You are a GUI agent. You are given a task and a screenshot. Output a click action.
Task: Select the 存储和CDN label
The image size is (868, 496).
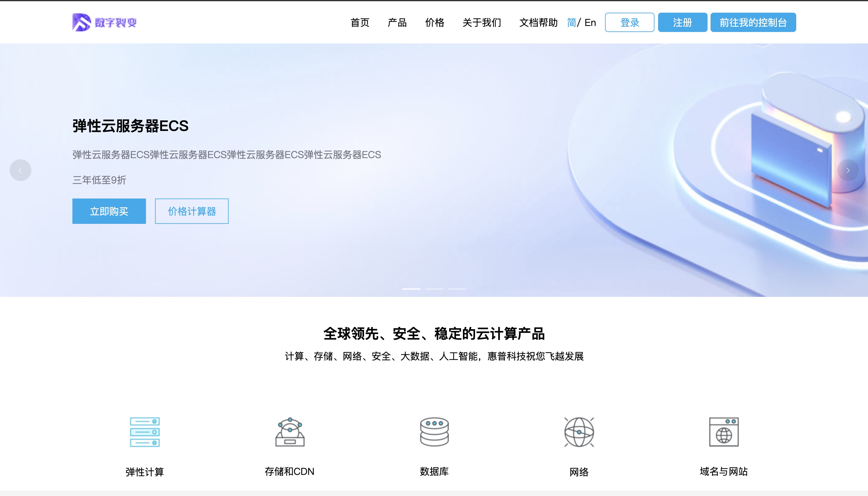coord(290,472)
